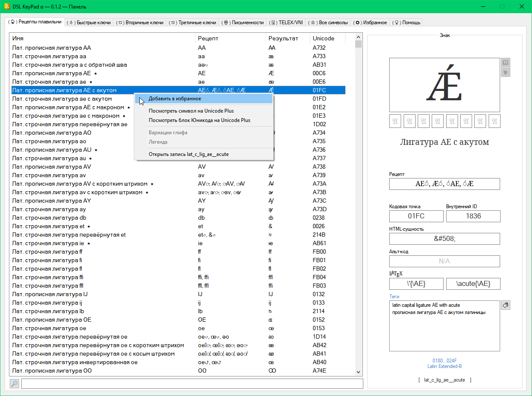Choose "Добавить в избранное" from context menu

tap(175, 99)
